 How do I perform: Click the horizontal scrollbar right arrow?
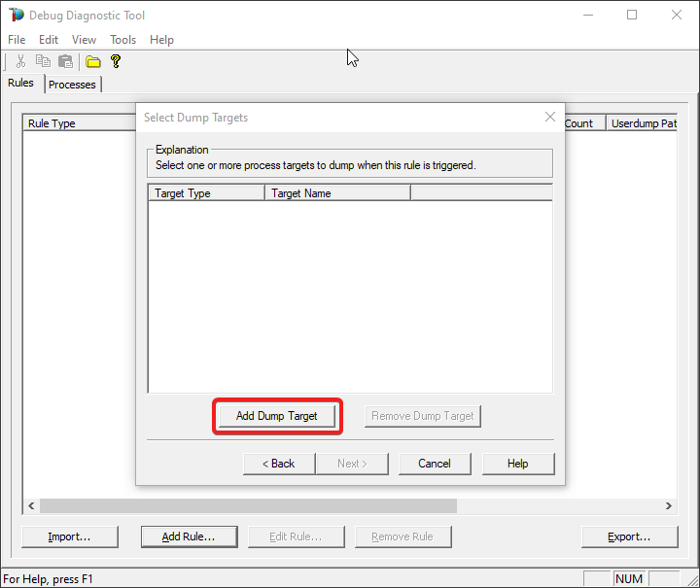(x=668, y=505)
